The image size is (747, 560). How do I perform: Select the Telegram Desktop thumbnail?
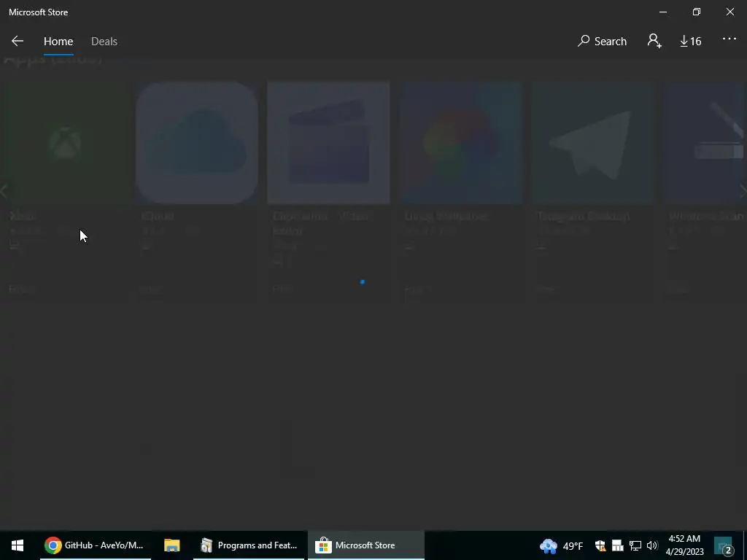point(592,143)
